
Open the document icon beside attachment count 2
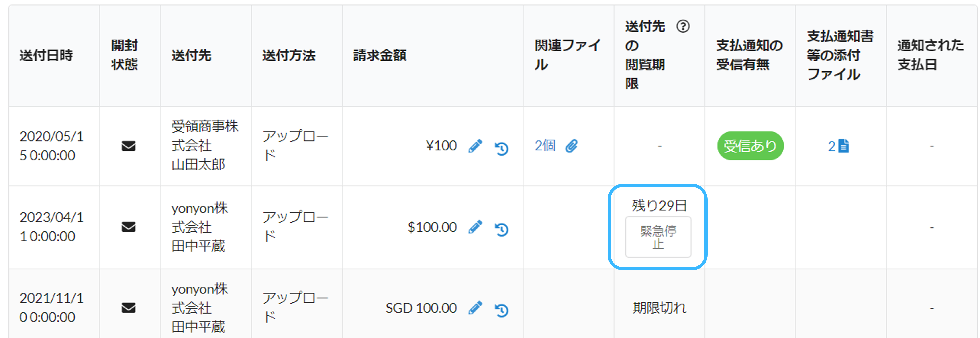844,146
